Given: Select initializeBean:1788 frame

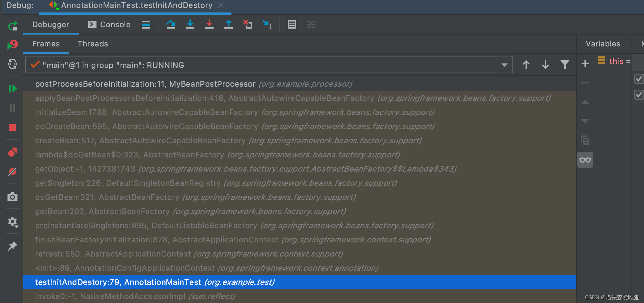Looking at the screenshot, I should point(299,112).
